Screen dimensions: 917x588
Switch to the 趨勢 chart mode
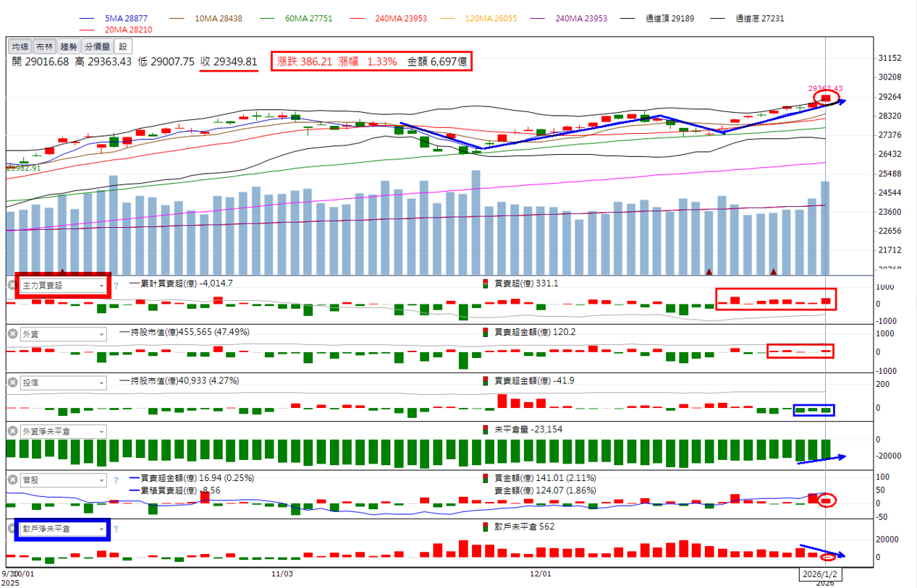click(x=68, y=46)
